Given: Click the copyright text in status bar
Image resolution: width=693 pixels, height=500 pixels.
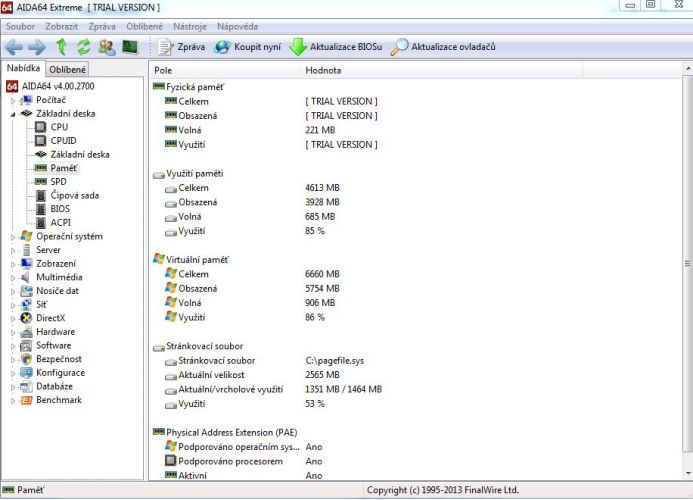Looking at the screenshot, I should (x=442, y=490).
